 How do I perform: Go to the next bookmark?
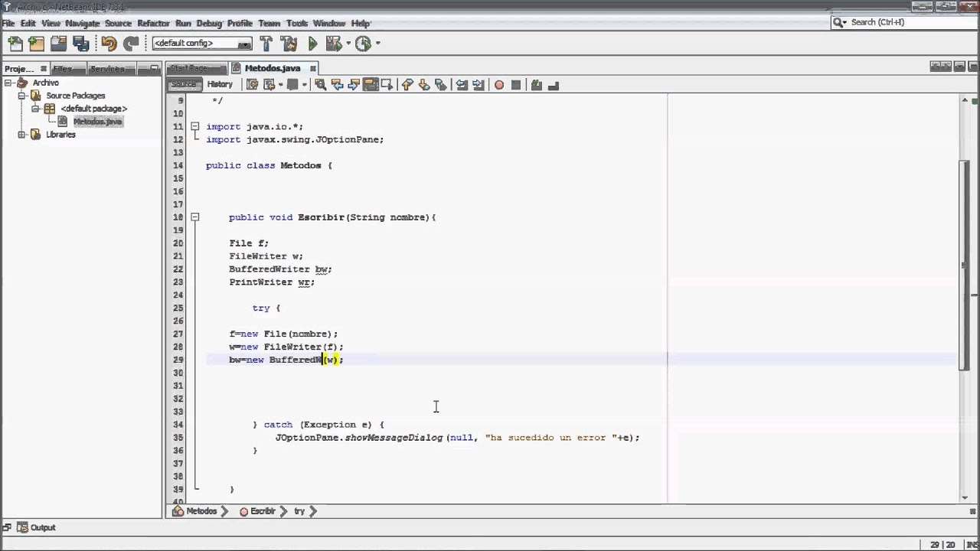pos(424,85)
